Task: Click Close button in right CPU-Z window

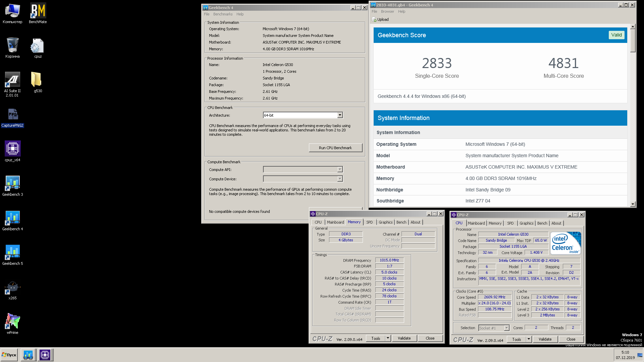Action: (x=571, y=339)
